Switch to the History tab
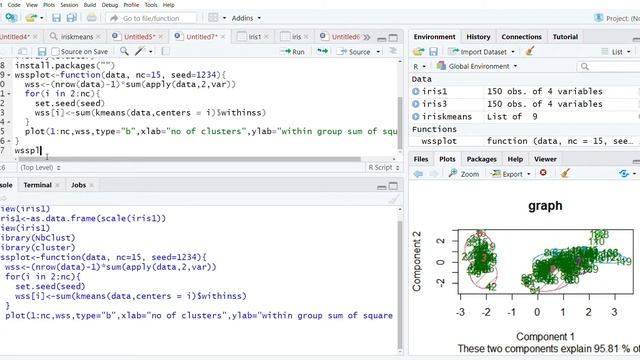Screen dimensions: 640x360 coord(478,37)
